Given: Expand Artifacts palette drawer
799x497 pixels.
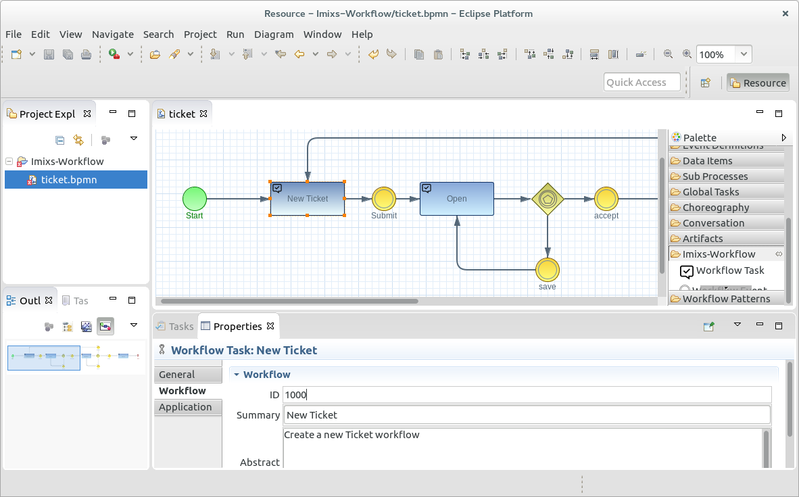Looking at the screenshot, I should point(727,238).
